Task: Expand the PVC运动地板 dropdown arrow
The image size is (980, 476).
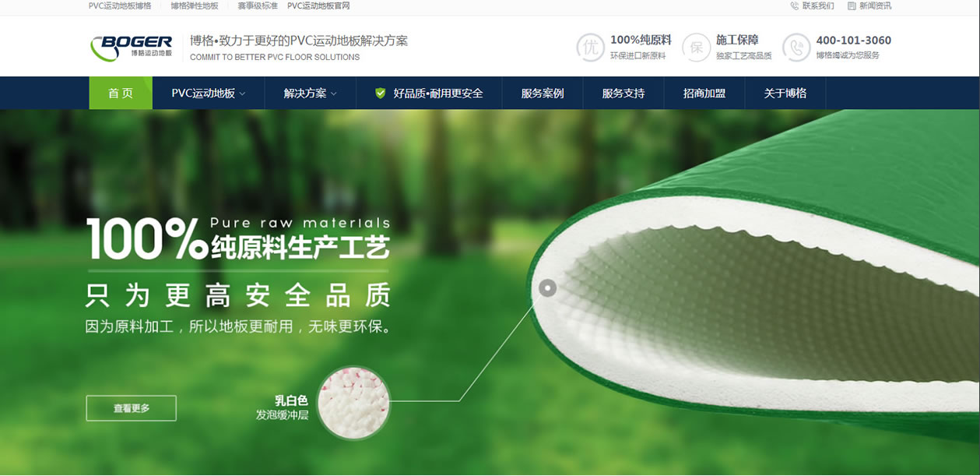Action: point(242,93)
